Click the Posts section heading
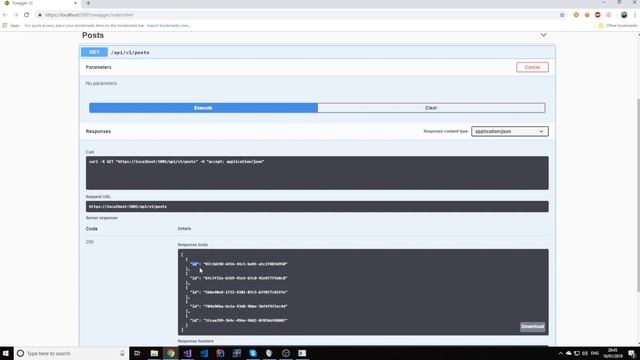The width and height of the screenshot is (640, 360). click(x=93, y=35)
